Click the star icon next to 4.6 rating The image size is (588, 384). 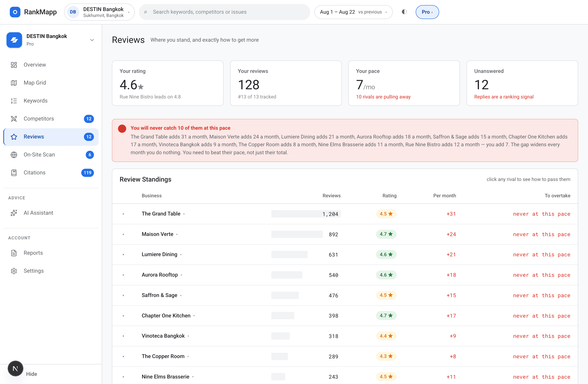coord(141,87)
